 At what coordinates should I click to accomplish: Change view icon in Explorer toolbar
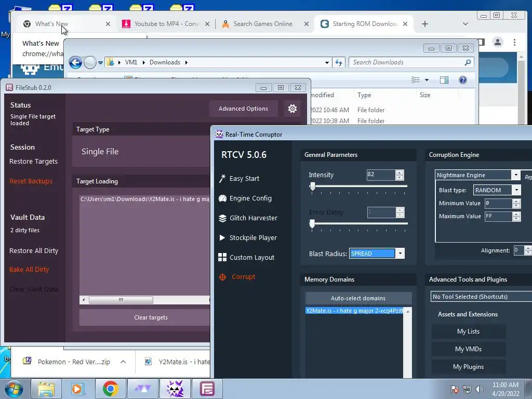tap(416, 80)
